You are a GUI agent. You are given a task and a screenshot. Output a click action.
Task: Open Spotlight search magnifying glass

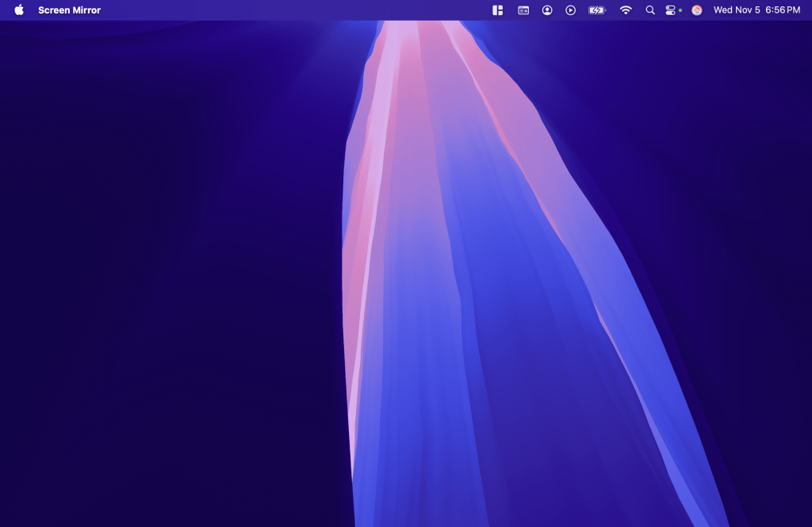pos(650,10)
